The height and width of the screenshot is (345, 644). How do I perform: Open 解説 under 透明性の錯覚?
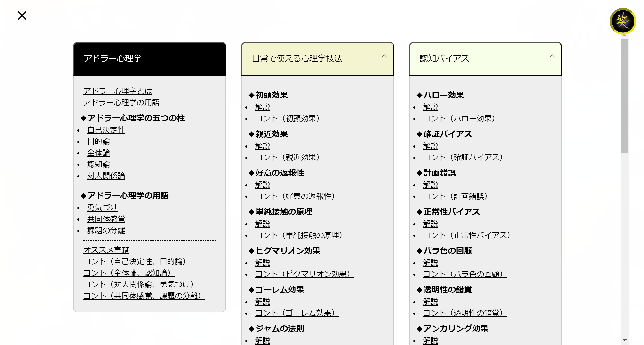coord(430,302)
